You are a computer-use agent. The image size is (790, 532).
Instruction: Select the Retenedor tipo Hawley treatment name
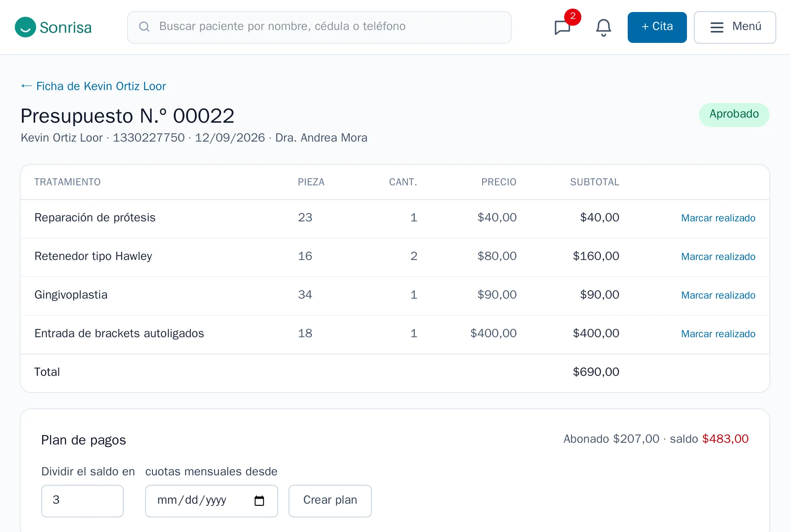pos(93,256)
